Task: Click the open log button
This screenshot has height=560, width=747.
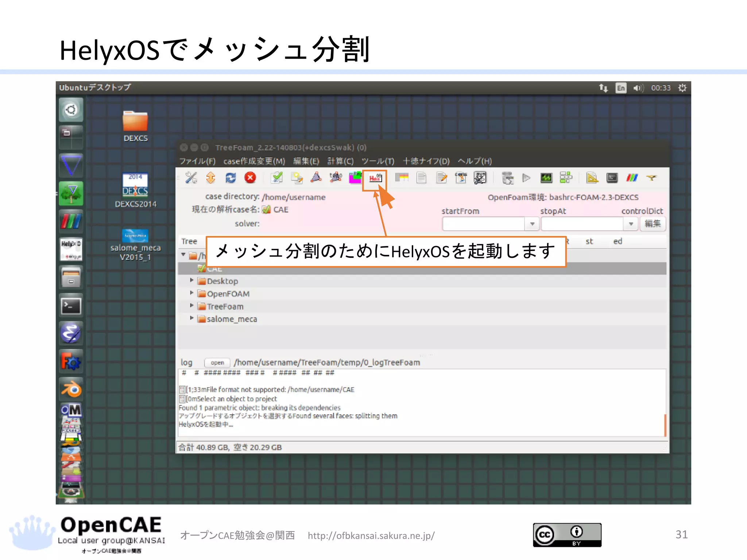Action: (217, 362)
